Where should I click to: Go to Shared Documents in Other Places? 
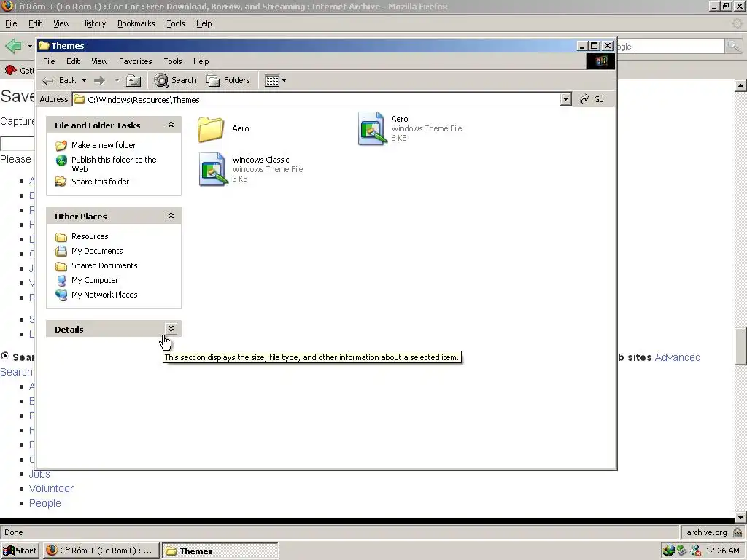coord(104,265)
